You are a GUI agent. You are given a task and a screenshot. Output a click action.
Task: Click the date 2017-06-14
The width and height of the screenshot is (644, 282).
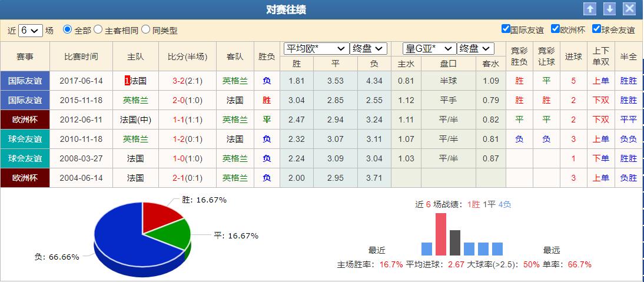point(81,81)
